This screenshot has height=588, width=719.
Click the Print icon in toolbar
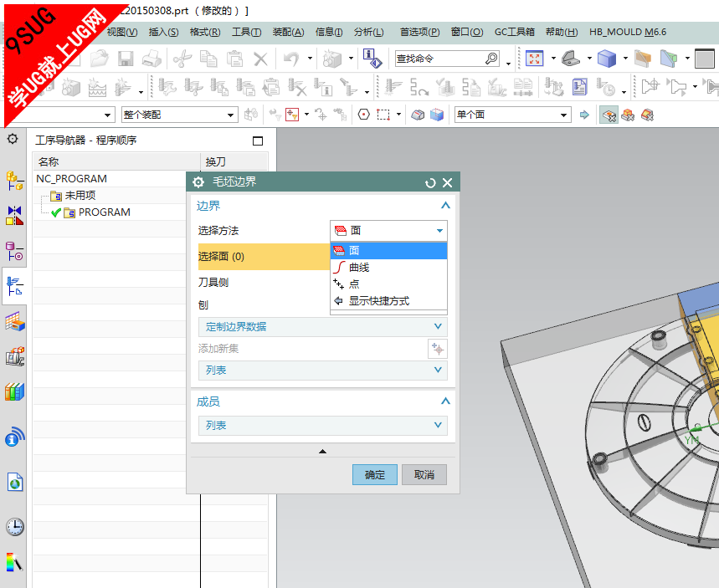pos(152,59)
